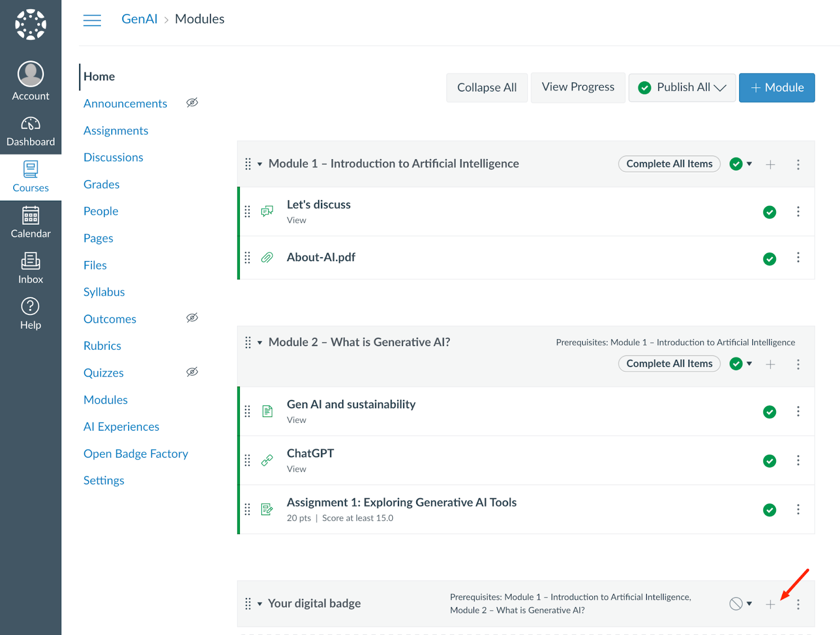Open publish status menu for Module 2
The width and height of the screenshot is (840, 635).
click(x=741, y=363)
